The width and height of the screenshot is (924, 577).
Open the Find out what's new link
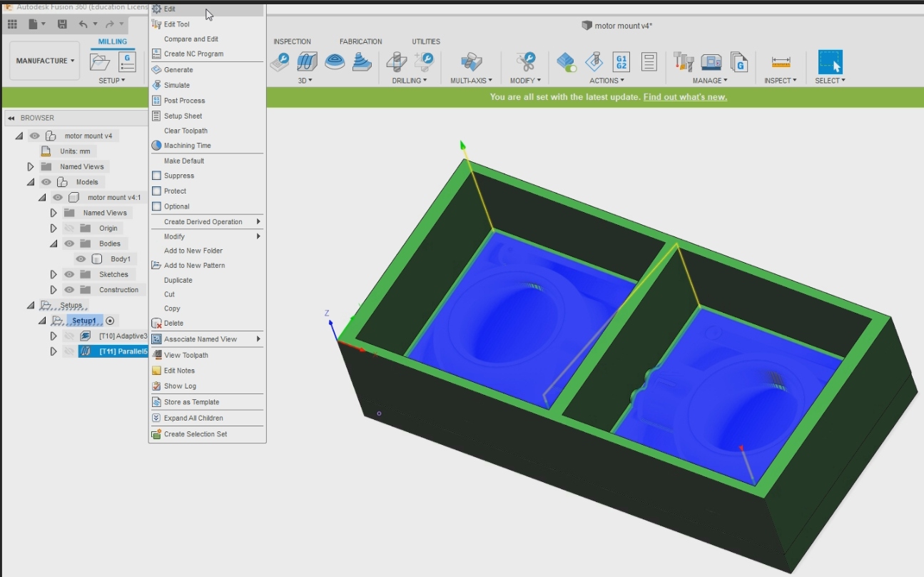pos(685,97)
